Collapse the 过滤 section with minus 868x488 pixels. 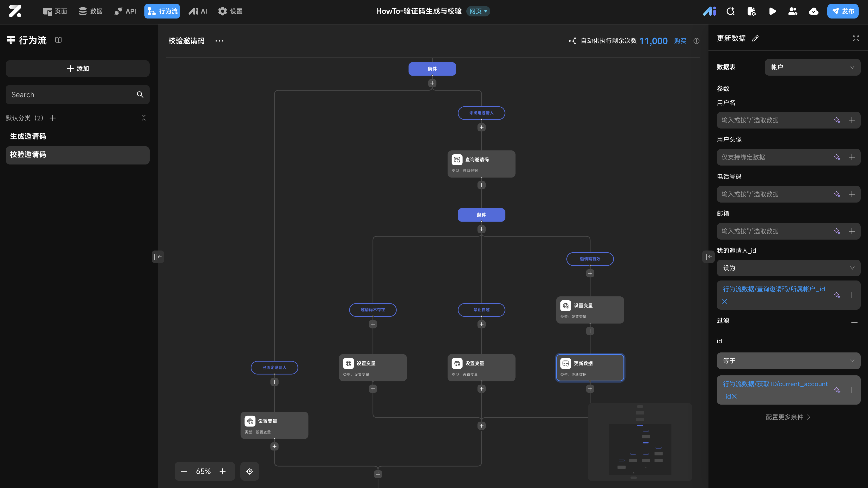tap(854, 322)
